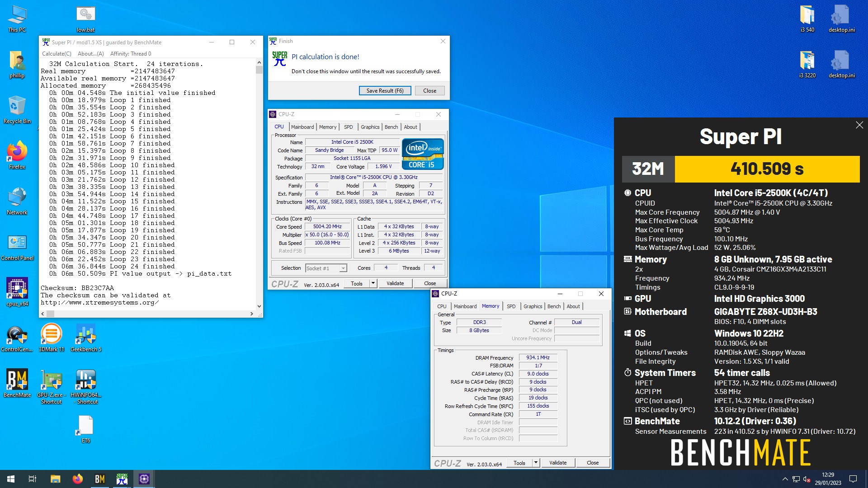Open GPU-Z.exe shortcut on desktop
Viewport: 868px width, 488px height.
52,387
